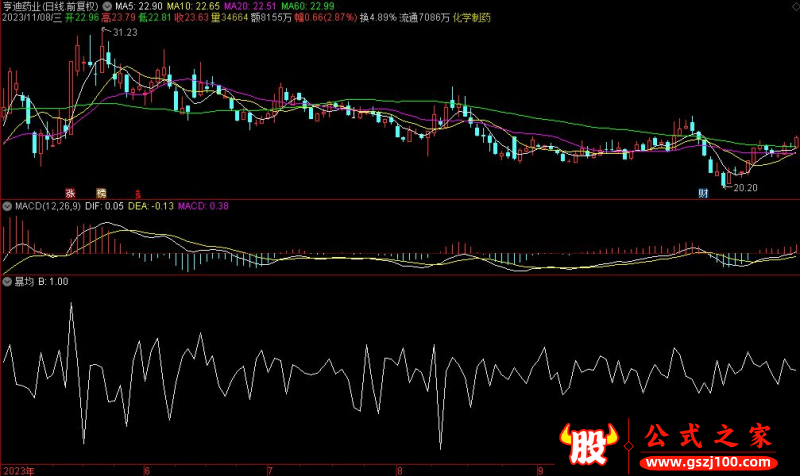Click the 2023年 label on the time axis
Image resolution: width=800 pixels, height=476 pixels.
pyautogui.click(x=19, y=469)
